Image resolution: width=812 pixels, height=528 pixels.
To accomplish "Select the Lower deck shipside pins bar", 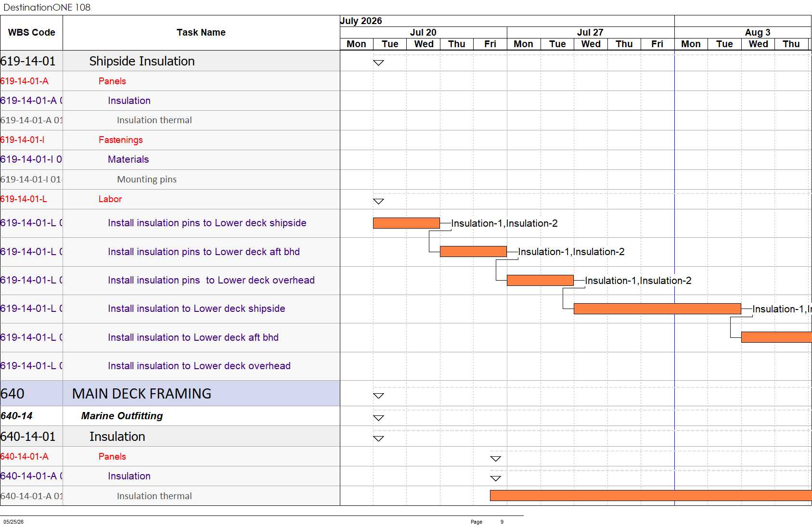I will [406, 223].
